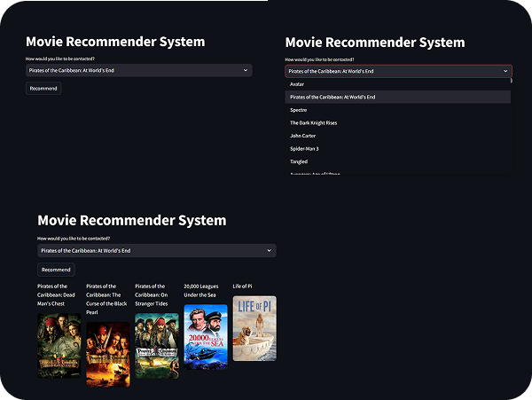Screen dimensions: 532x400
Task: Click the top-left Recommend button
Action: pos(43,89)
